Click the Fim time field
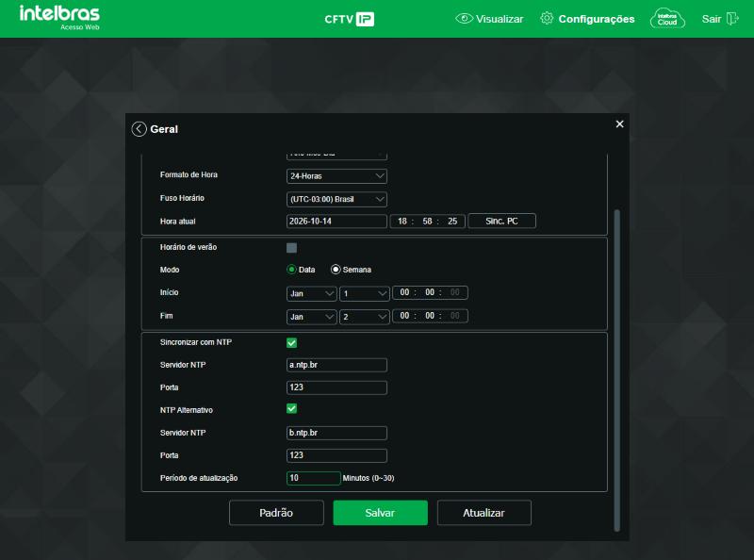The height and width of the screenshot is (560, 754). click(x=430, y=316)
